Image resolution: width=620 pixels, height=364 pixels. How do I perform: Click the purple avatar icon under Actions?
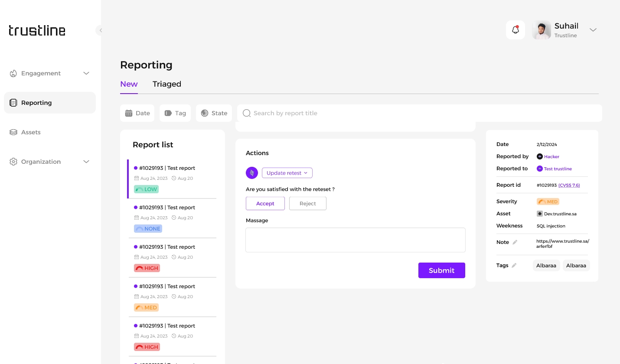(252, 173)
